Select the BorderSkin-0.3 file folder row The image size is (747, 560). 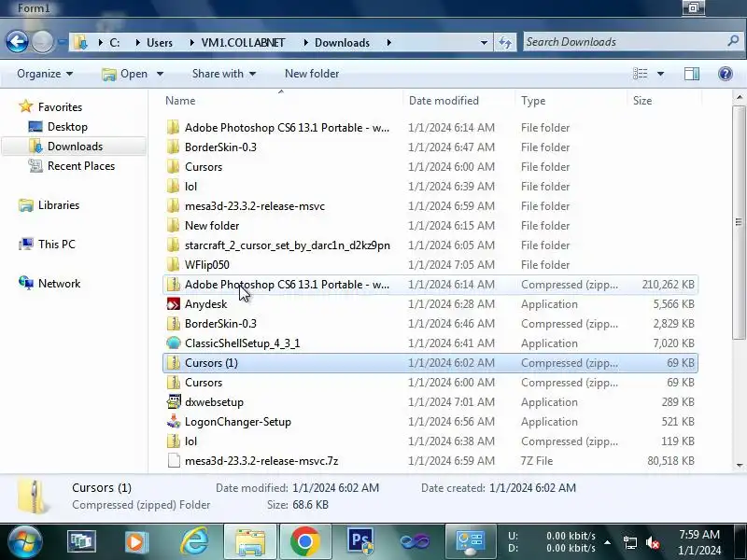[x=430, y=147]
